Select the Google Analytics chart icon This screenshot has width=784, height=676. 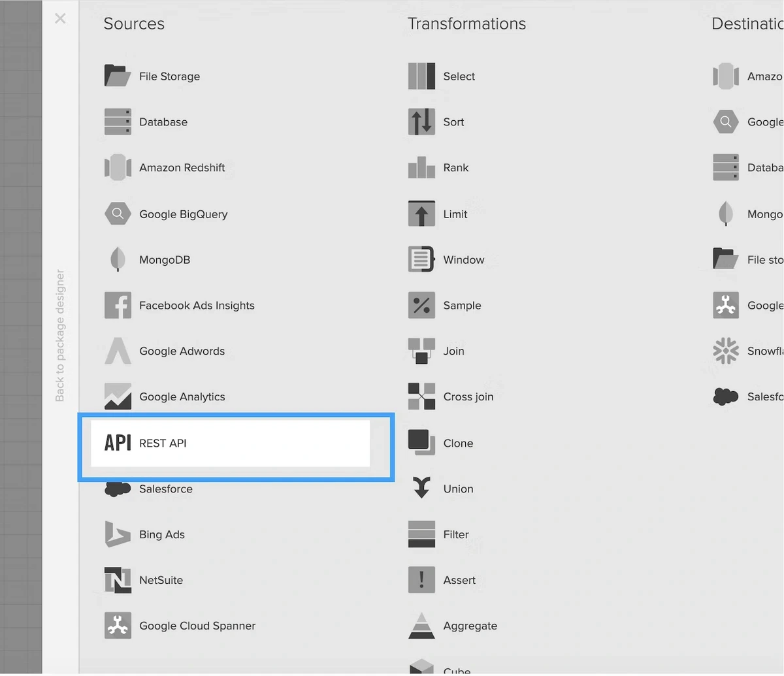pyautogui.click(x=118, y=396)
